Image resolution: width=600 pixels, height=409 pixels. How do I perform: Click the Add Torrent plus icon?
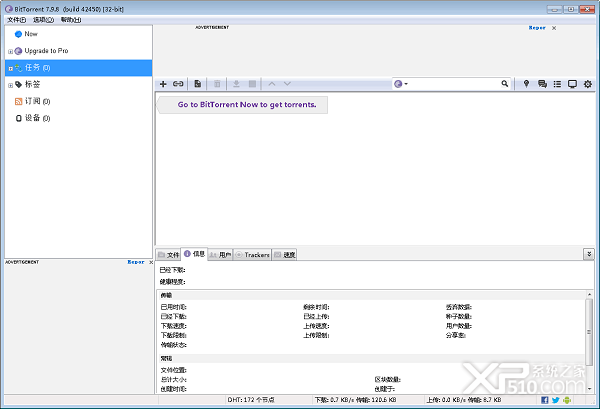point(163,84)
